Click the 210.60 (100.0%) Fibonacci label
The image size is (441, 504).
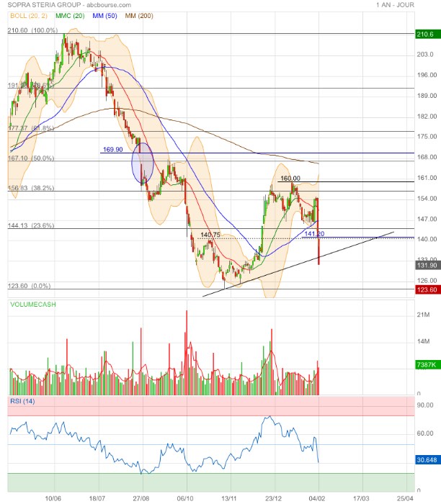coord(33,30)
